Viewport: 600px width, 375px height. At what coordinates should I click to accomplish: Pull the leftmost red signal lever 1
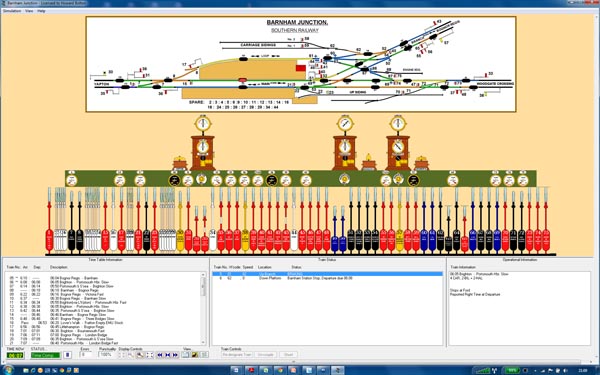click(49, 220)
